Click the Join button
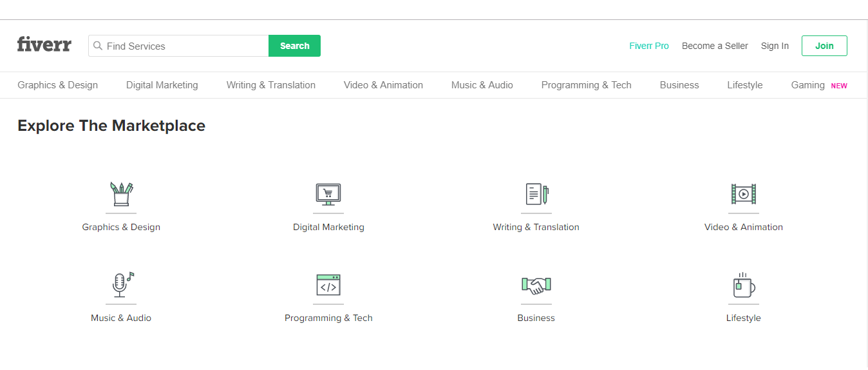 click(x=824, y=46)
